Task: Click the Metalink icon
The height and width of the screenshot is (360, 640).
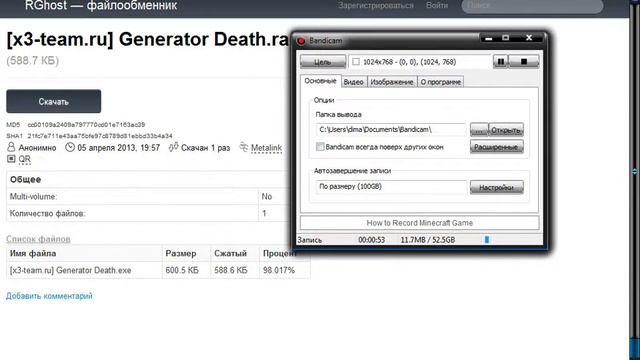Action: (x=244, y=147)
